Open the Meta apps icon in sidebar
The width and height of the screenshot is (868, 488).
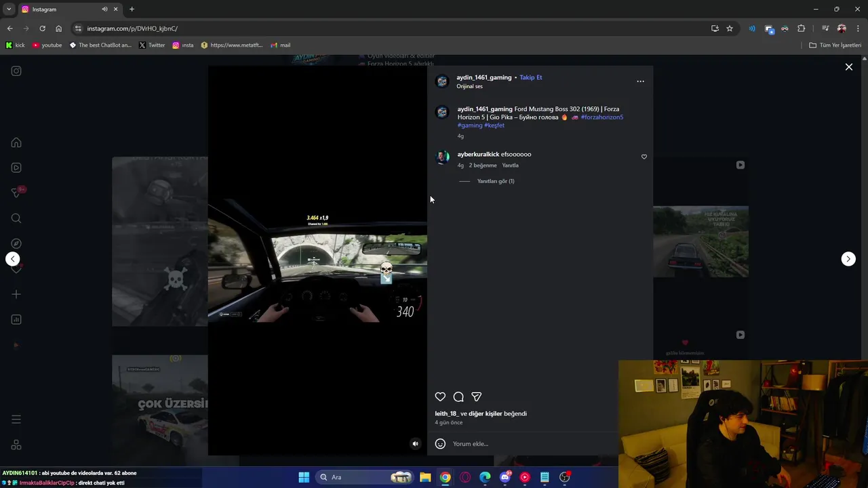point(16,445)
